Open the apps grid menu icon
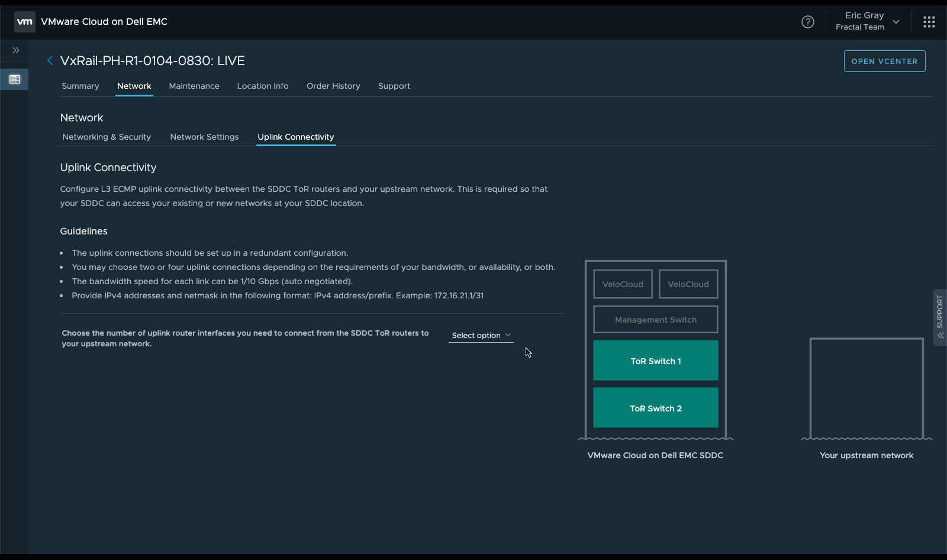Viewport: 947px width, 560px height. [929, 22]
